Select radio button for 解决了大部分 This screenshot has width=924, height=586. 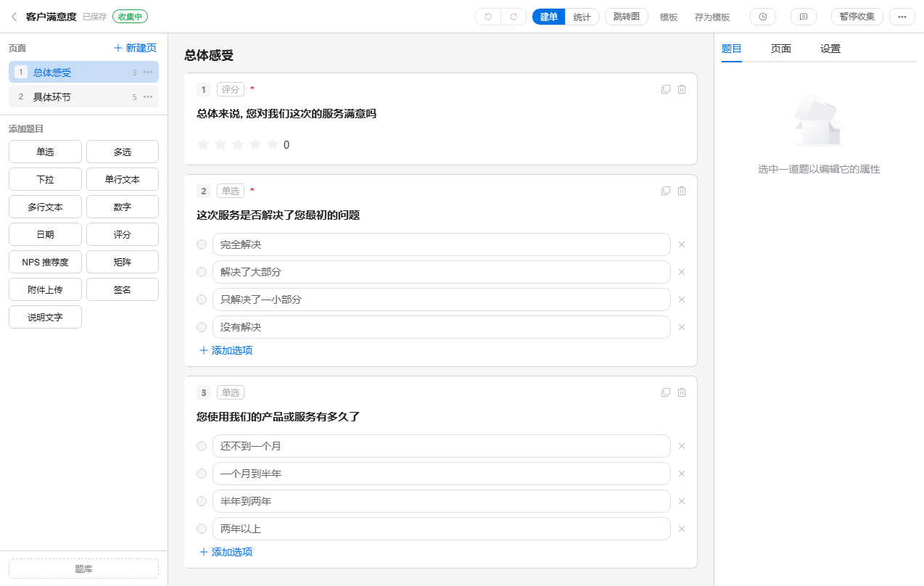tap(202, 272)
